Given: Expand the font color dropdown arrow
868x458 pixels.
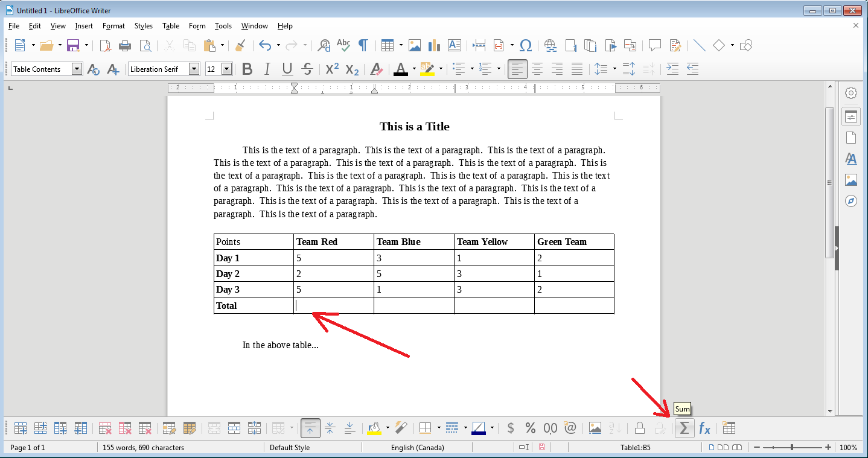Looking at the screenshot, I should (414, 69).
